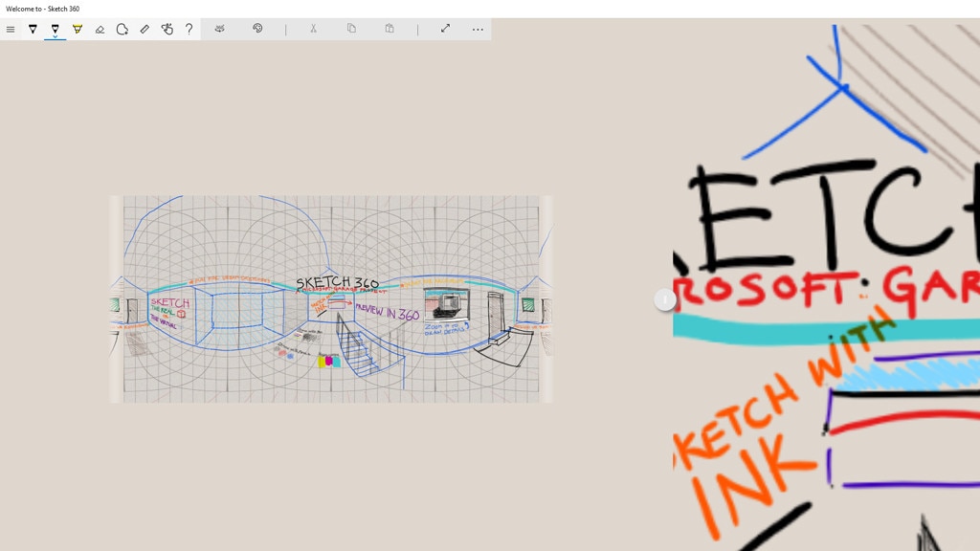
Task: Open the hamburger menu
Action: pos(11,30)
